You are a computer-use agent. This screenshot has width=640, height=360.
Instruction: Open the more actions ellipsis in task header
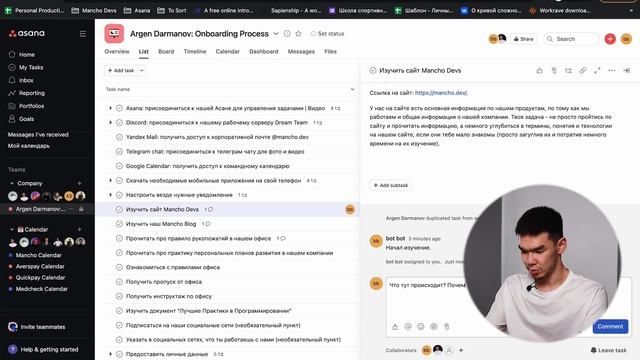click(x=611, y=71)
